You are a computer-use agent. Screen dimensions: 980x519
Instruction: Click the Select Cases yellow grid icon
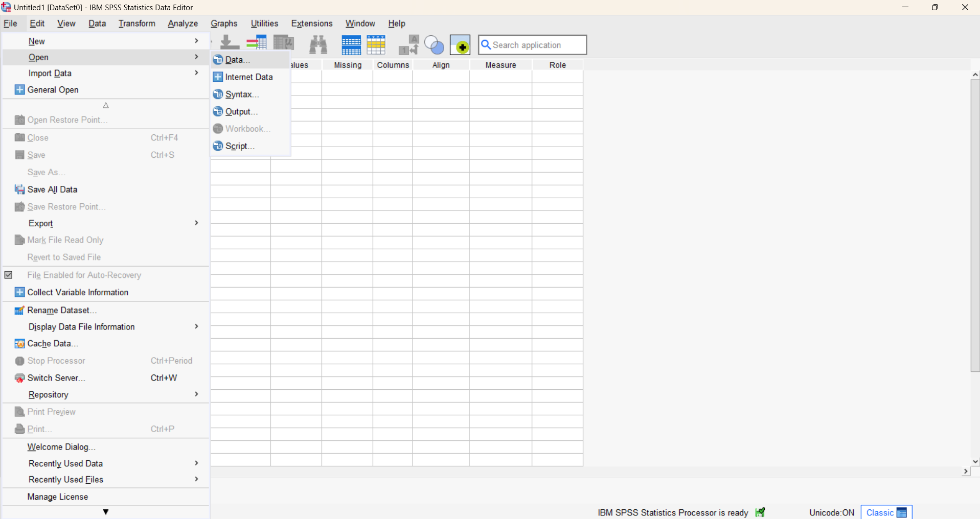pos(376,45)
